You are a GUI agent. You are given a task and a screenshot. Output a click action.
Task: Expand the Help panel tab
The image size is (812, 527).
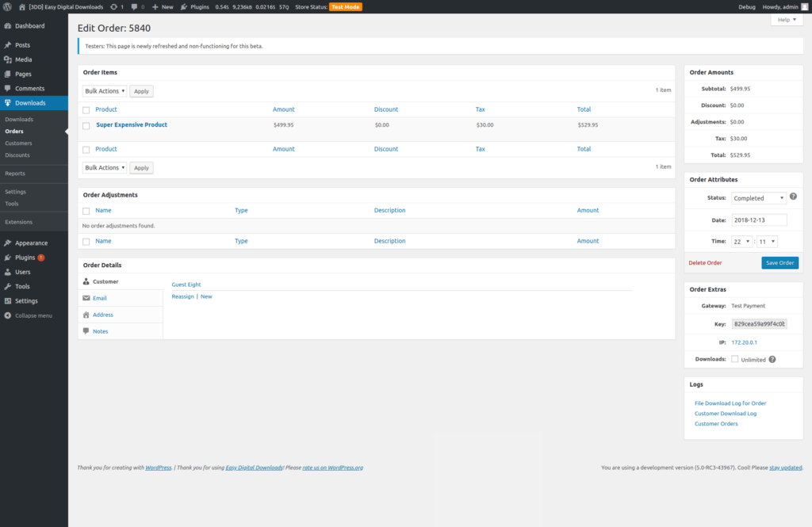point(786,20)
